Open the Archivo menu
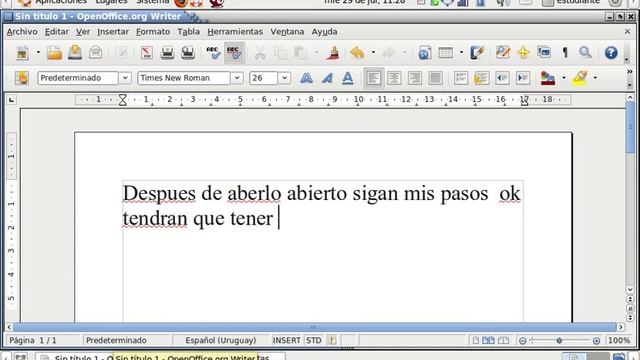 22,31
